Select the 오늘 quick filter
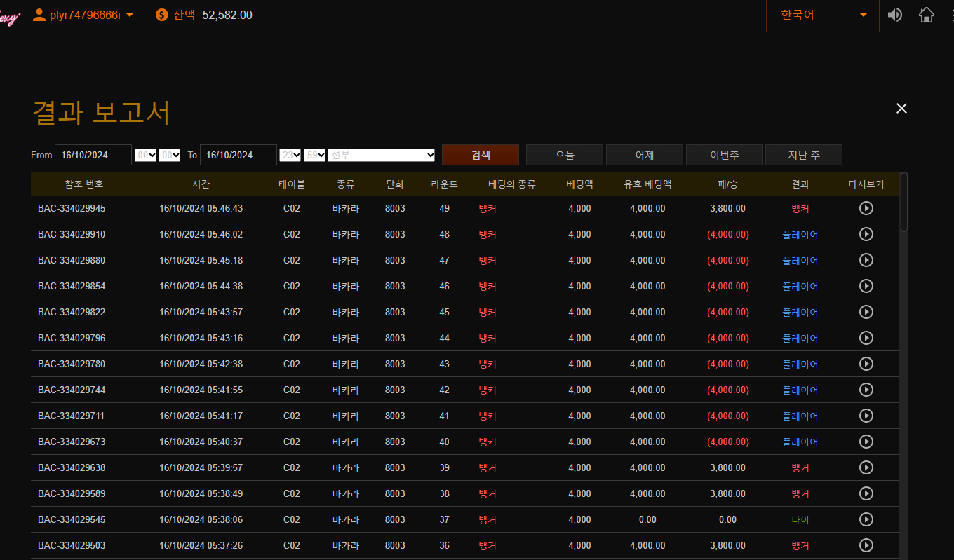The width and height of the screenshot is (954, 560). click(x=564, y=155)
